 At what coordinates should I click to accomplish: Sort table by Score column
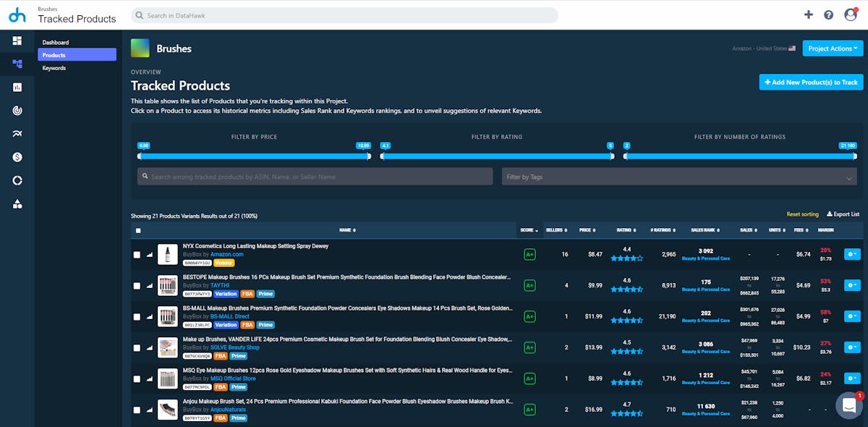point(529,230)
